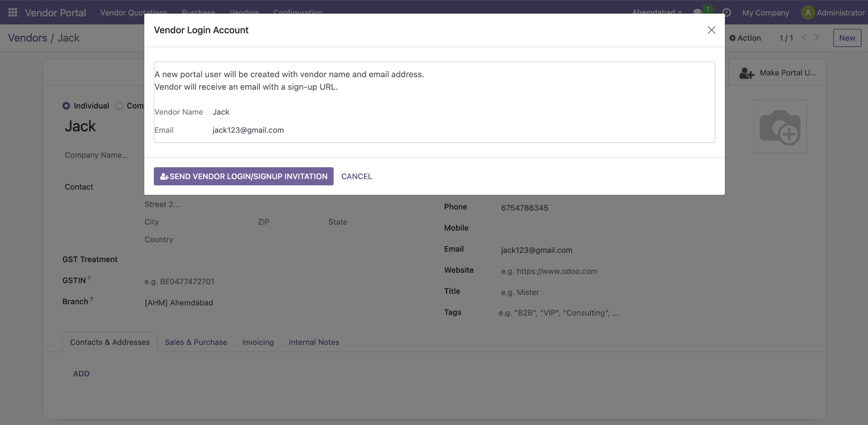Go to next record arrow
The height and width of the screenshot is (425, 868).
pyautogui.click(x=817, y=38)
